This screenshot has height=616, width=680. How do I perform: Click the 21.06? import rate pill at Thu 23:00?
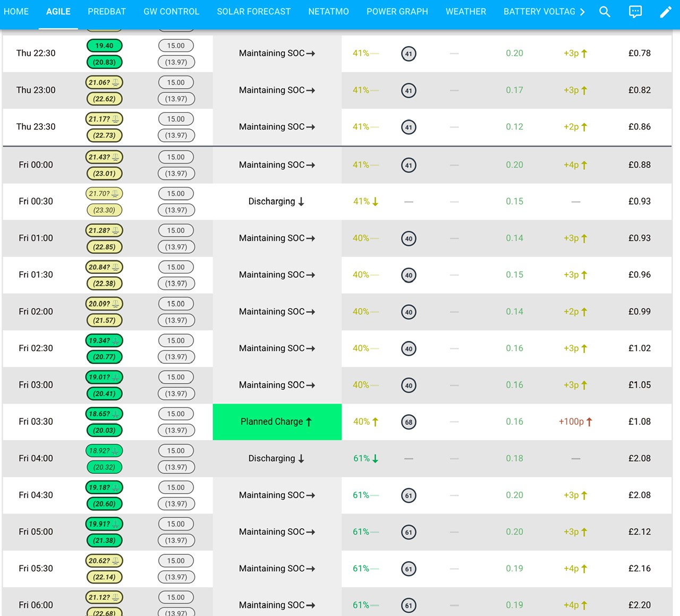[x=104, y=82]
